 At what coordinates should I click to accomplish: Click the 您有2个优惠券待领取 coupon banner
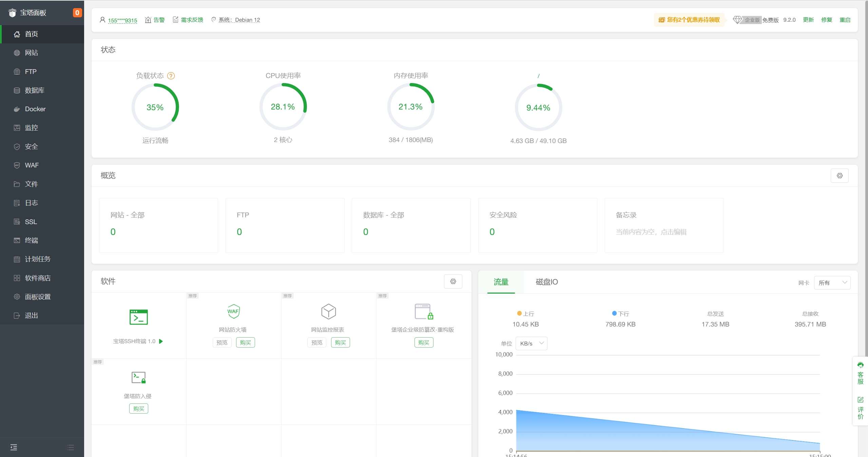[x=689, y=20]
